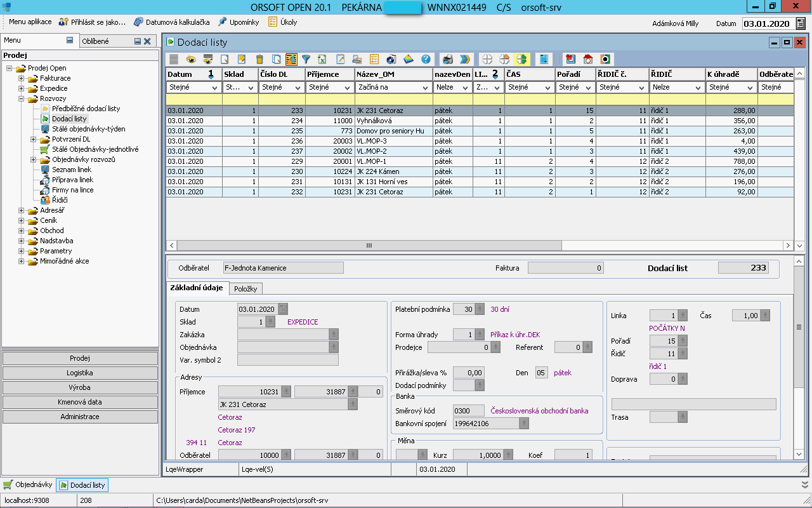Image resolution: width=812 pixels, height=508 pixels.
Task: Click the Logistika module button
Action: click(80, 373)
